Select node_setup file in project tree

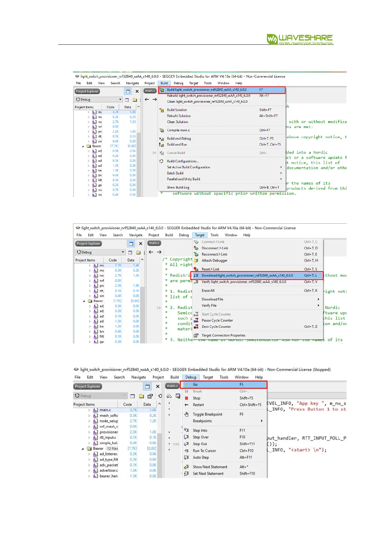click(109, 421)
